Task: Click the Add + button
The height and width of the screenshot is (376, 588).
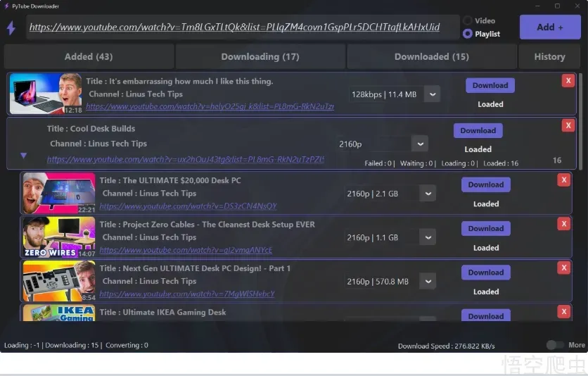Action: (550, 27)
